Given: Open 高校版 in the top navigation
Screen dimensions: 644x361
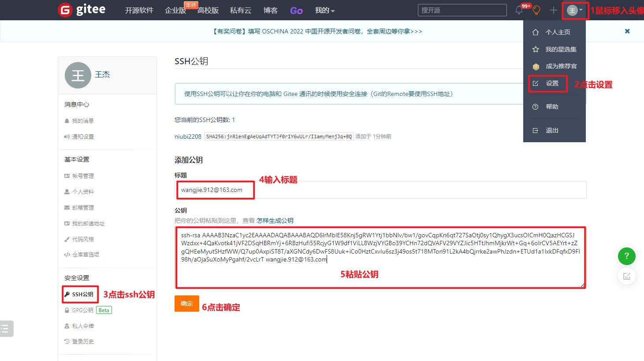Looking at the screenshot, I should 208,10.
